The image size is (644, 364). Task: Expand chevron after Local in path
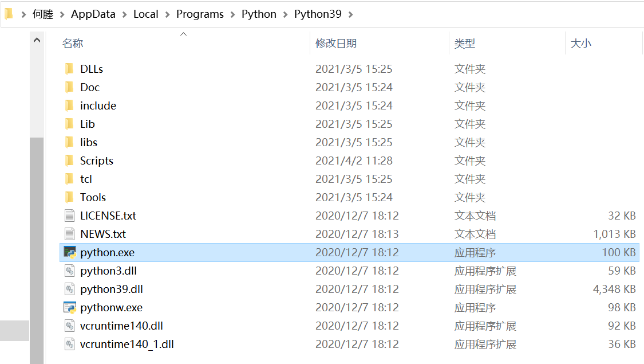(x=167, y=14)
